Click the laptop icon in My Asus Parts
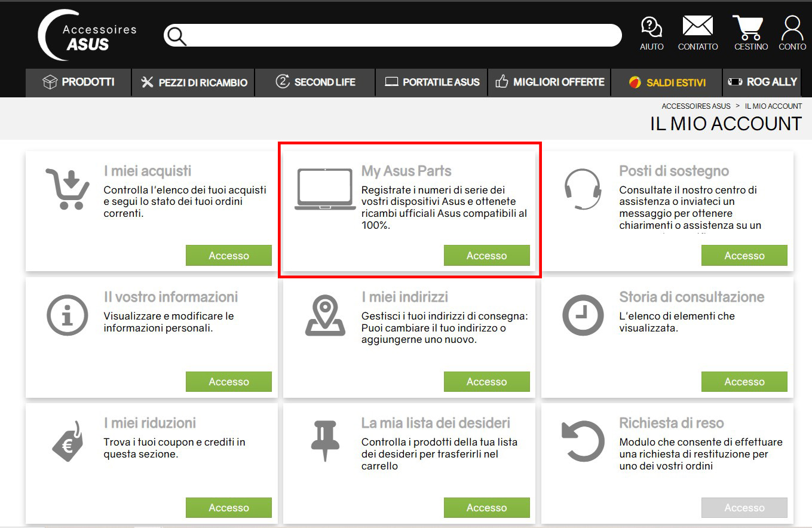Image resolution: width=812 pixels, height=528 pixels. (325, 189)
